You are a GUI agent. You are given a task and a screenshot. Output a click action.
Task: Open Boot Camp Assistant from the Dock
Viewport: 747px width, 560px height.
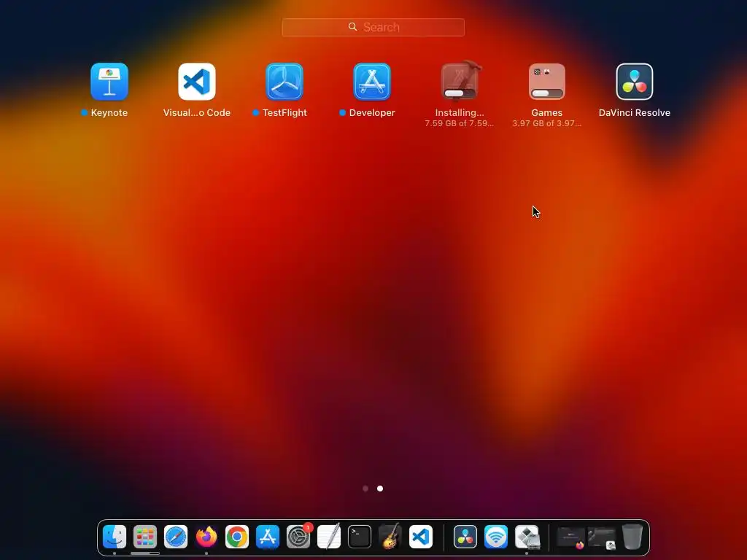click(x=527, y=537)
